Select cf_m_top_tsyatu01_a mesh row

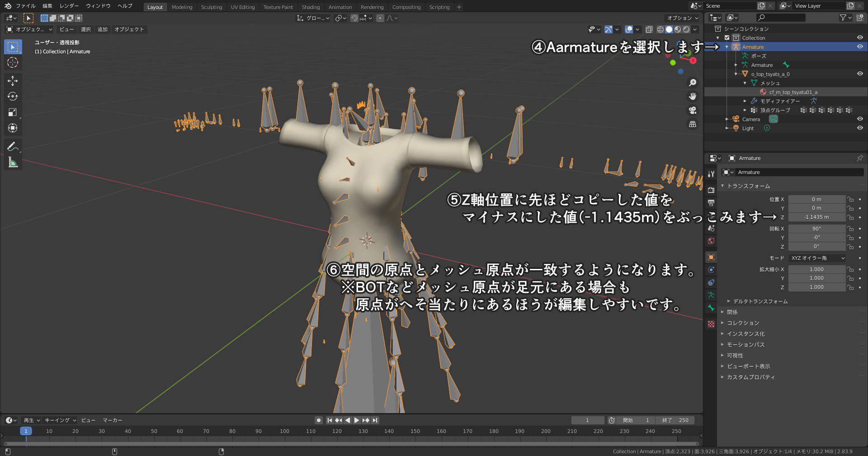coord(793,92)
